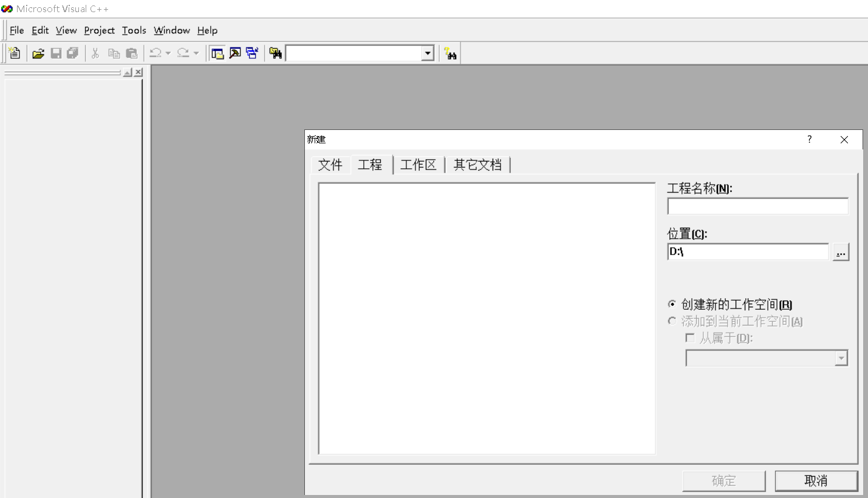
Task: Click the Undo arrow icon
Action: coord(155,53)
